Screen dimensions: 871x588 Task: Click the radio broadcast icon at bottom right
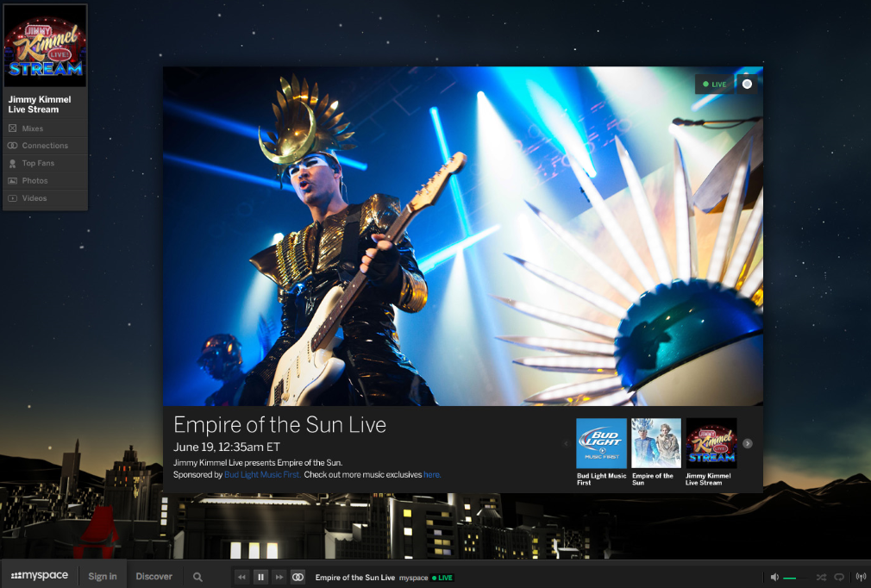coord(860,577)
